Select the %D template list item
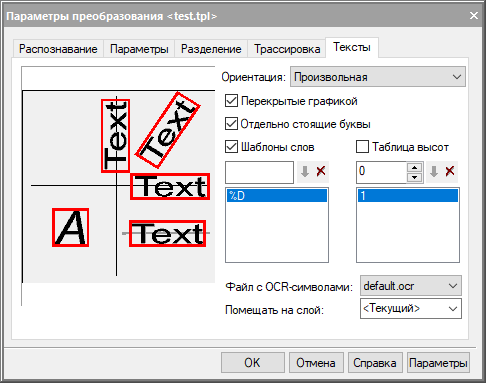486x383 pixels. click(x=277, y=196)
